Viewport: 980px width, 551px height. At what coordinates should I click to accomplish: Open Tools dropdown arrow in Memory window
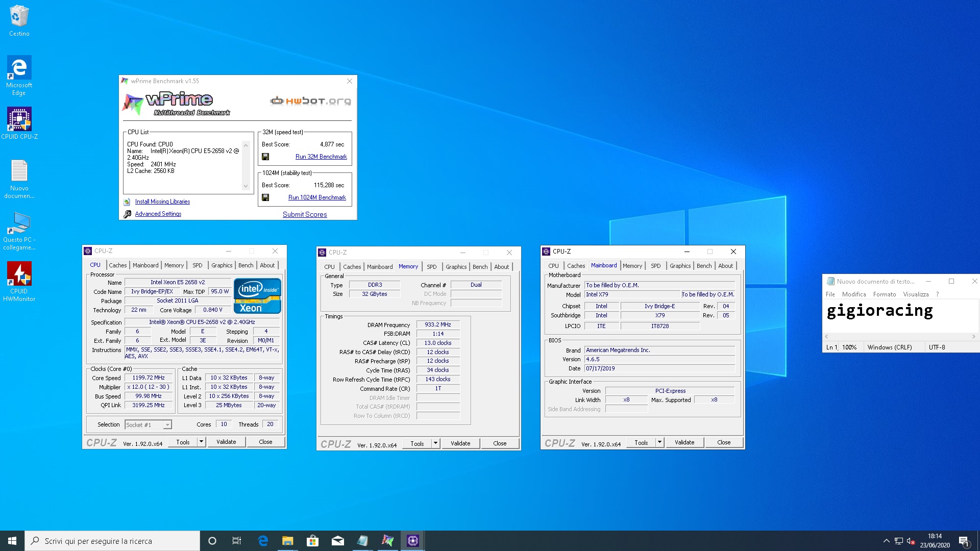pos(435,443)
